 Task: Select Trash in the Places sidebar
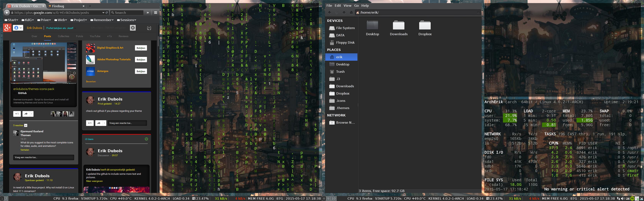[341, 72]
